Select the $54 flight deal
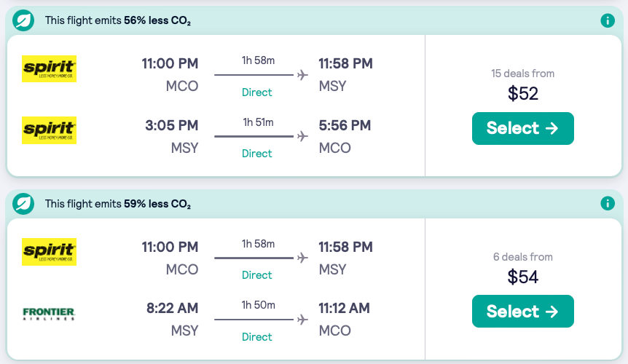628x364 pixels. point(522,312)
